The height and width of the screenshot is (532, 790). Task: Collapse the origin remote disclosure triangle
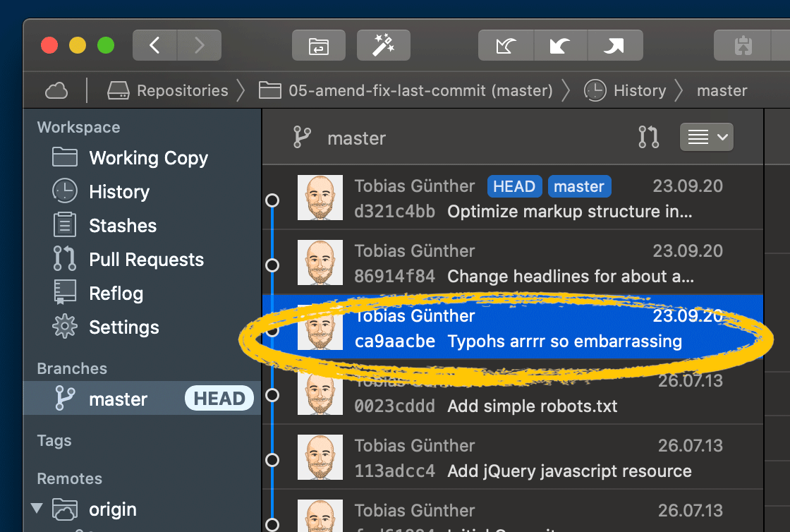click(37, 508)
